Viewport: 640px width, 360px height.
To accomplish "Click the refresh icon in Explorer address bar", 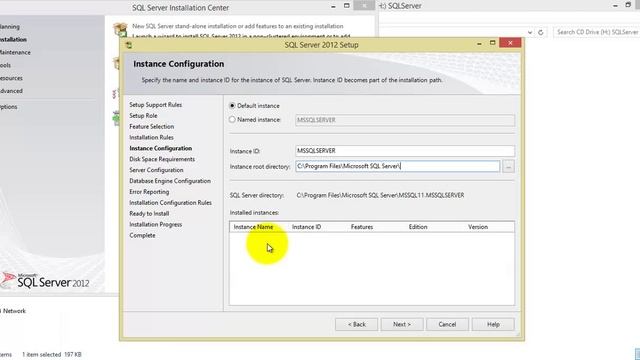I will tap(540, 32).
